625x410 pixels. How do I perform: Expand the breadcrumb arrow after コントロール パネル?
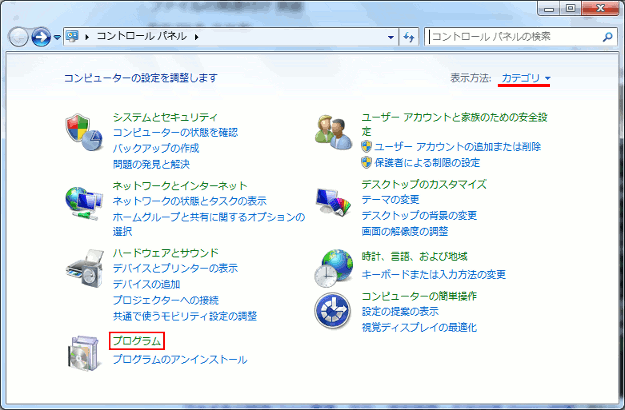click(x=197, y=37)
